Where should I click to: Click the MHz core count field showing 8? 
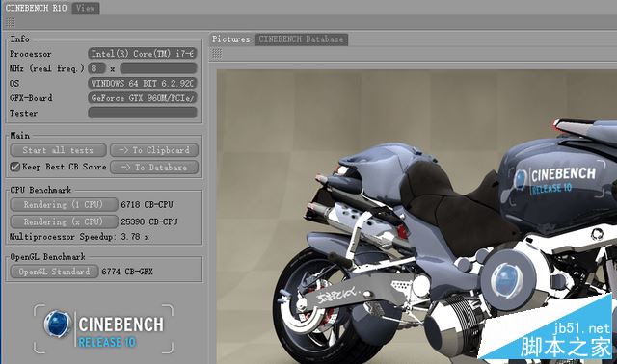[96, 68]
